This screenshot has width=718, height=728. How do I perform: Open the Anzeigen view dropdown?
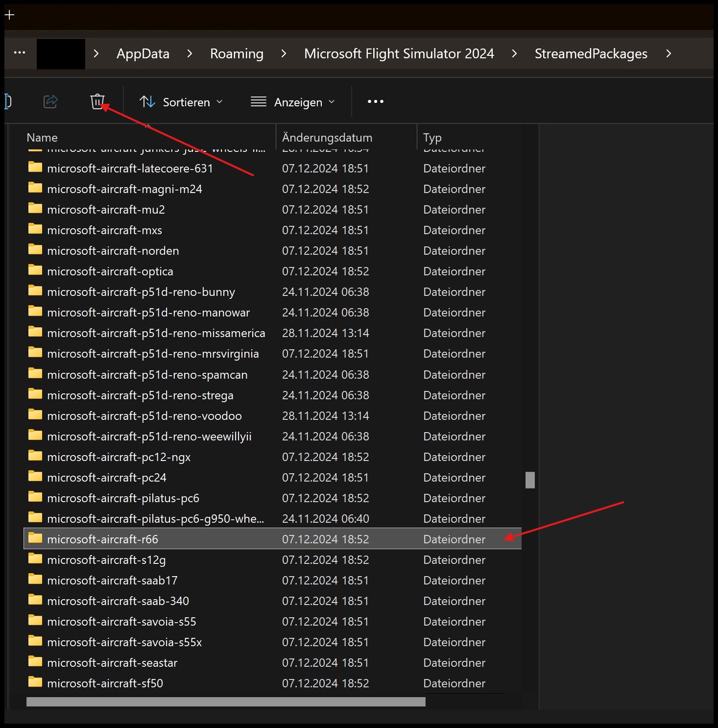[292, 102]
